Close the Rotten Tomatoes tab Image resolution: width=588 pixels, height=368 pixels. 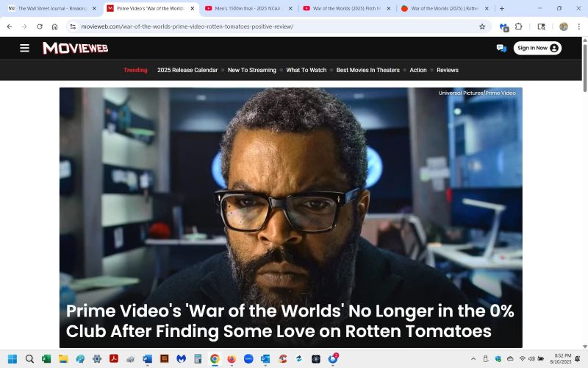[x=487, y=8]
